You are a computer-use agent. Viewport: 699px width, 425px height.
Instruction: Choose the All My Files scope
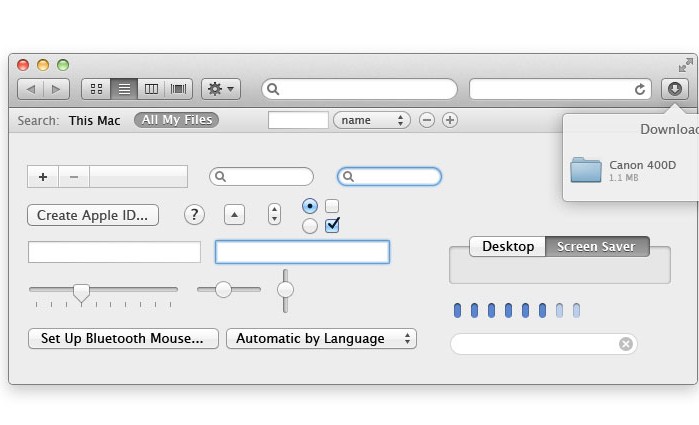point(177,120)
